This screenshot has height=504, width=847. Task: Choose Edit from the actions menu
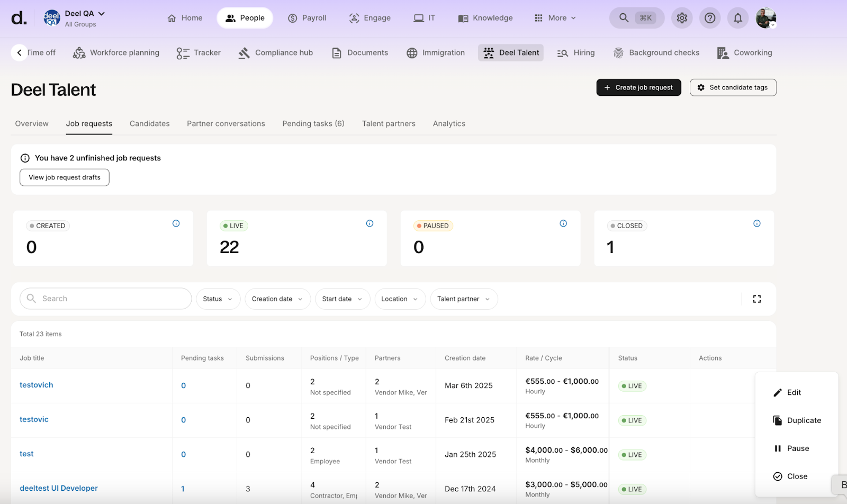(x=796, y=392)
